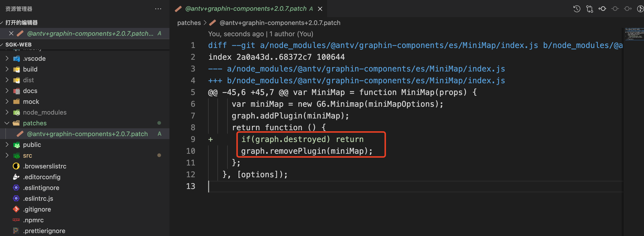Close the open patch editor
This screenshot has height=236, width=644.
coord(320,9)
